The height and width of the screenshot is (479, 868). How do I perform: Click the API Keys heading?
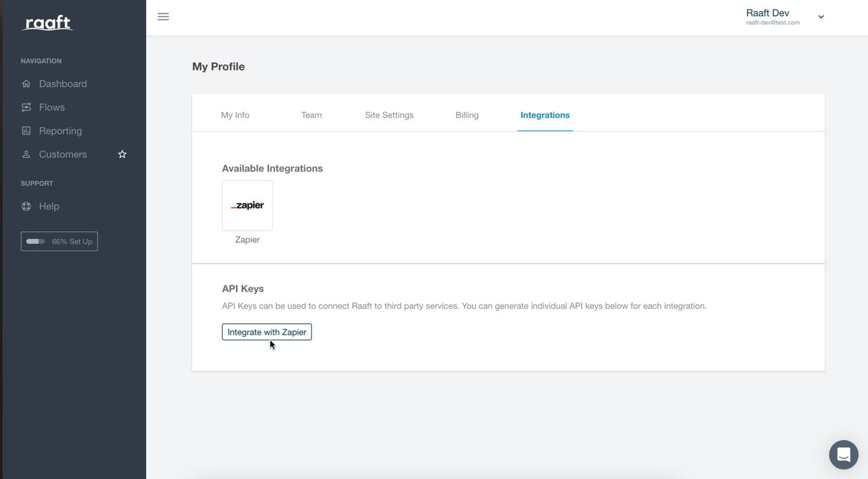[243, 288]
